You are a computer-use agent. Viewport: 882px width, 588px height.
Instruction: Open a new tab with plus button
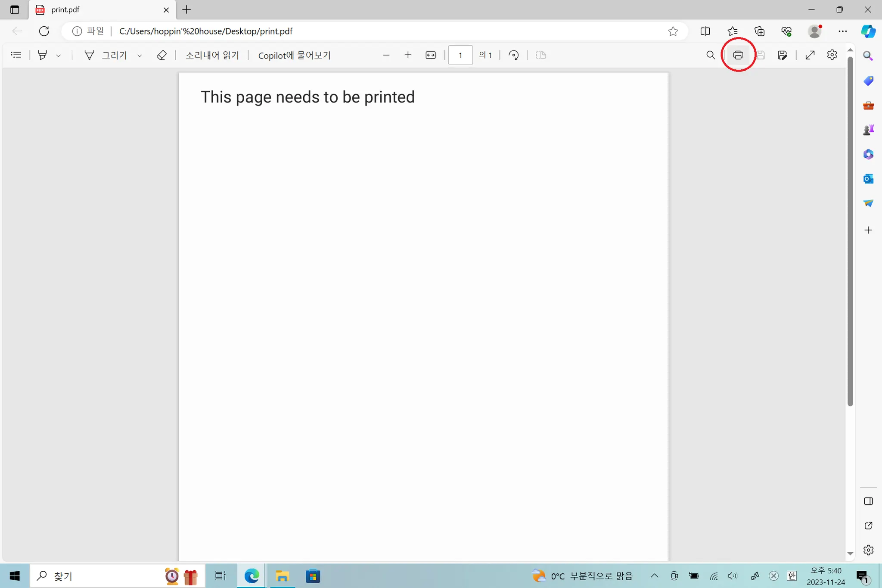(x=186, y=9)
